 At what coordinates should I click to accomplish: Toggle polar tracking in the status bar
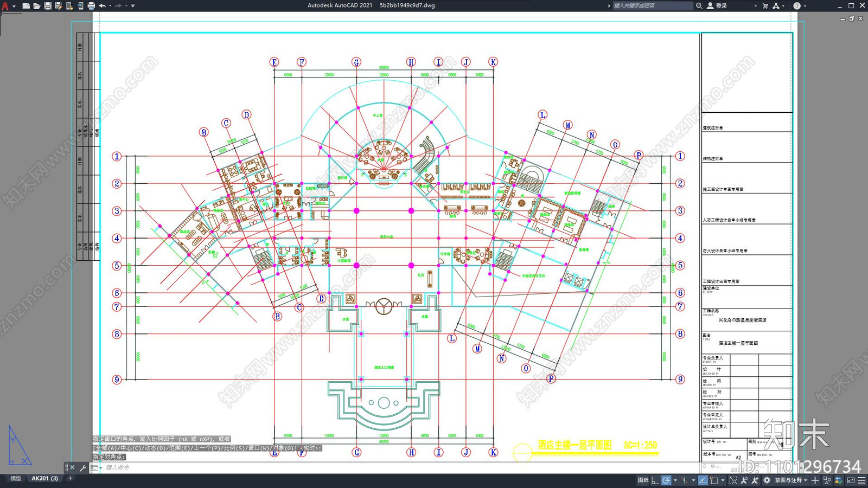click(x=666, y=480)
